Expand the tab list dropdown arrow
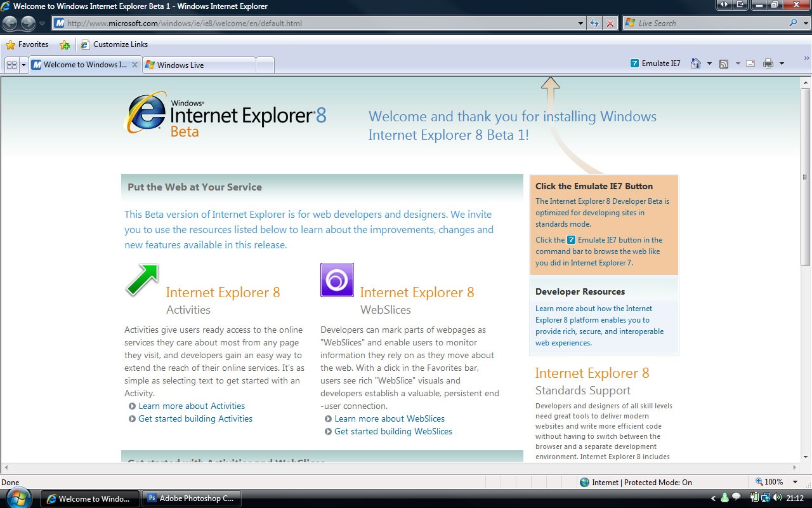 click(x=24, y=65)
